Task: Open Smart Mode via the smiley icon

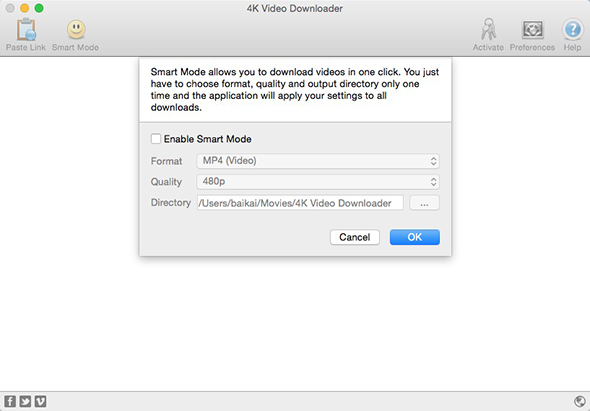Action: point(76,29)
